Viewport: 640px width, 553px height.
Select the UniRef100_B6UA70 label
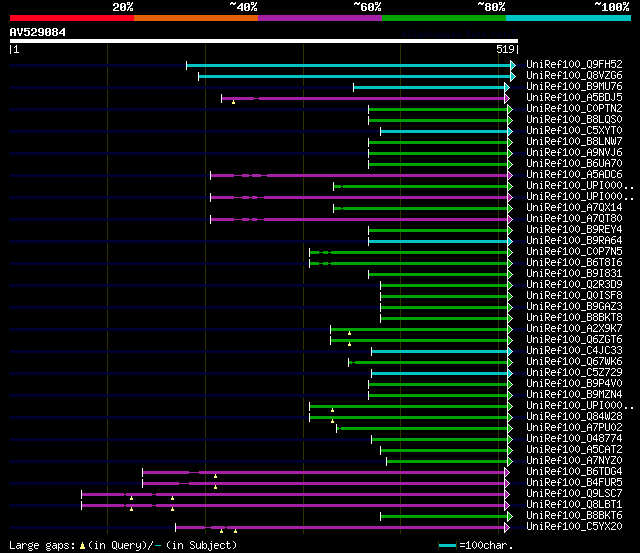pos(574,164)
